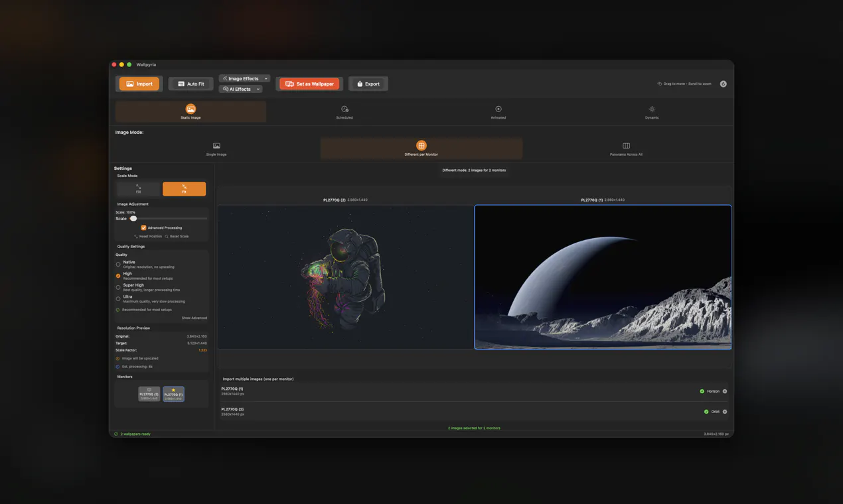Click 'Different mode: 2 images for 2 monitors' label
Image resolution: width=843 pixels, height=504 pixels.
coord(474,170)
